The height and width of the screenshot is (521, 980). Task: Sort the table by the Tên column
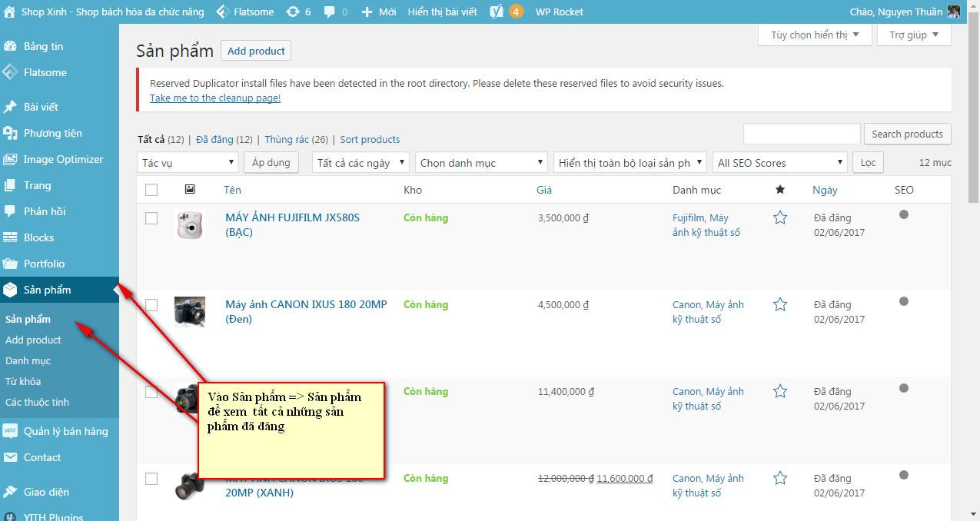coord(232,190)
